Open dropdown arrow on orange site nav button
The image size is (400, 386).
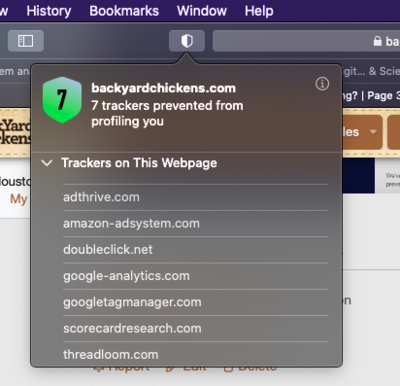(373, 132)
